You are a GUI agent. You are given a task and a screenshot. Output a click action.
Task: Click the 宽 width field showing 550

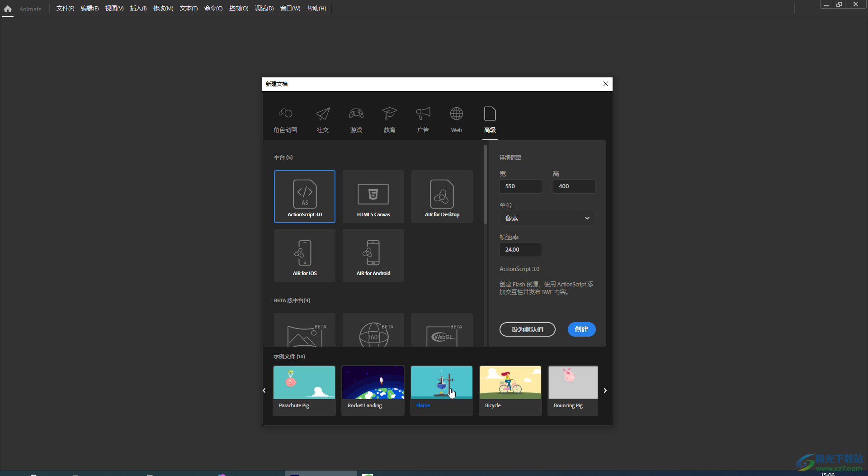(x=520, y=186)
